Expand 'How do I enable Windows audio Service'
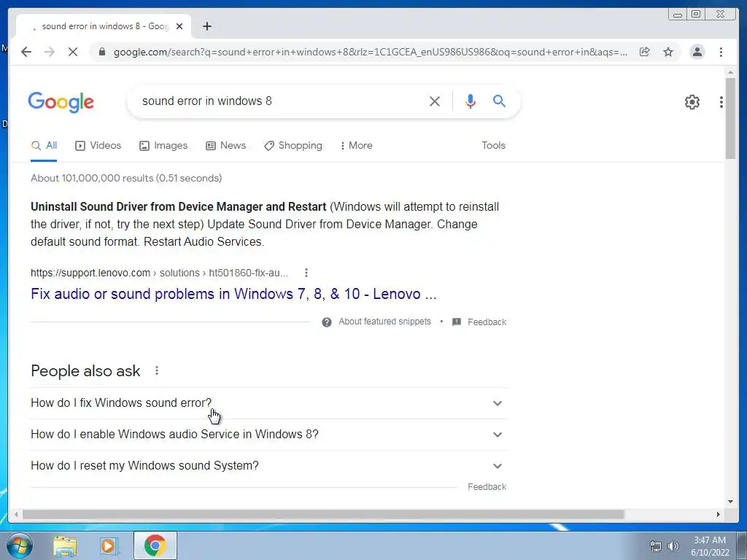Image resolution: width=747 pixels, height=560 pixels. point(268,435)
